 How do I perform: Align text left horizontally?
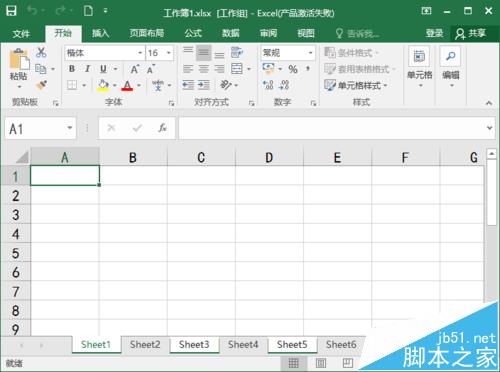188,69
